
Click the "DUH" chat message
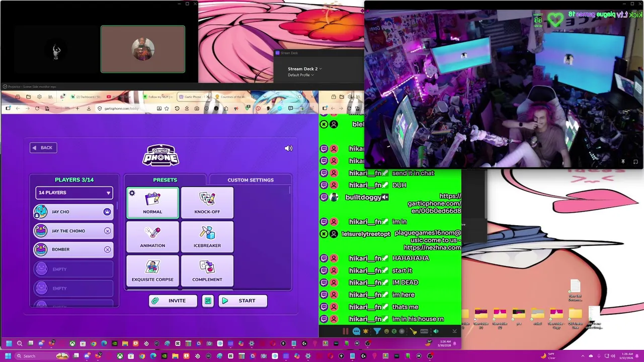[x=399, y=185]
